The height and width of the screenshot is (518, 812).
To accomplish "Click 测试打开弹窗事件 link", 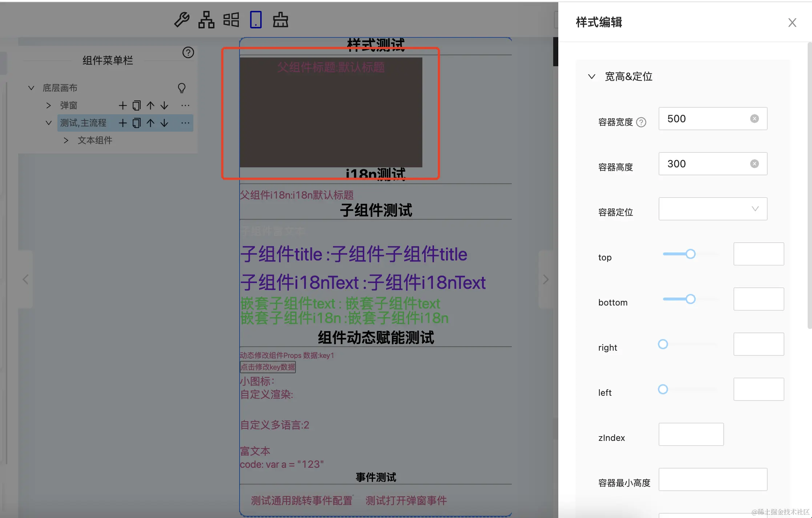I will tap(406, 501).
